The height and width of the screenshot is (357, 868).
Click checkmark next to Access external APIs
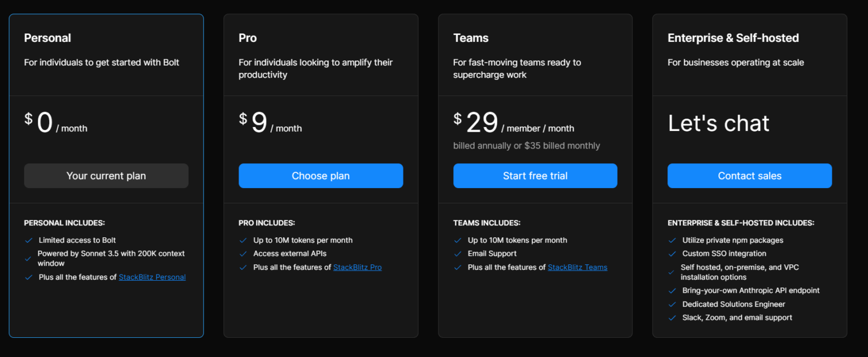[243, 254]
